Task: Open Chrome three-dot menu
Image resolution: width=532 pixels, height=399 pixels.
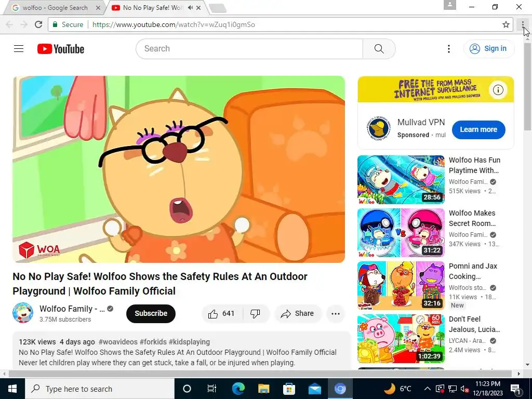Action: (523, 24)
